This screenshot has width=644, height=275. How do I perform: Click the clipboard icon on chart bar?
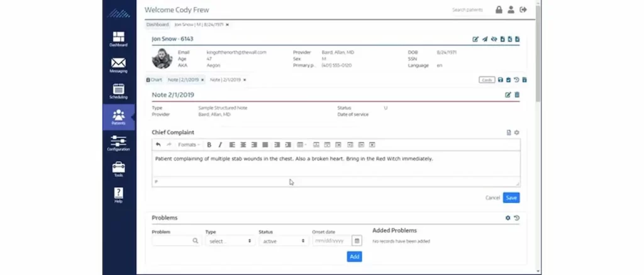pyautogui.click(x=508, y=80)
